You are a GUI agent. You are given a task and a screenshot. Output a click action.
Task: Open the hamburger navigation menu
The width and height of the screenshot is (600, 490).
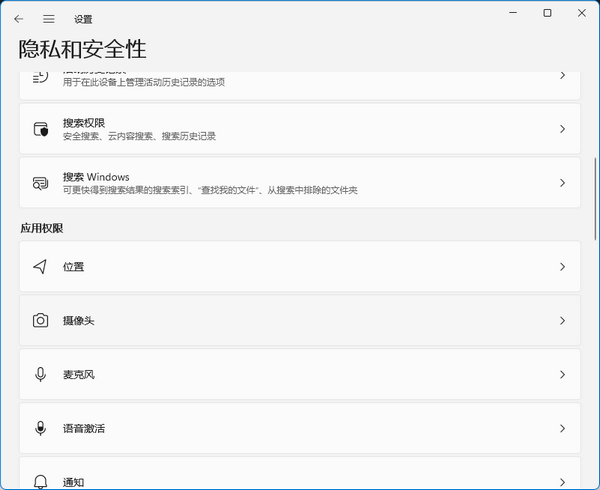pos(48,18)
